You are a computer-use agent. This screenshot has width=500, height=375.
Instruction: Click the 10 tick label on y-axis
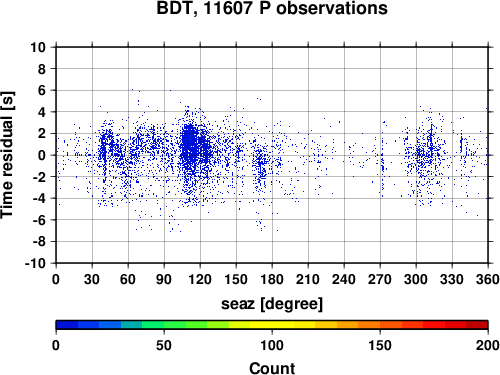click(x=38, y=47)
